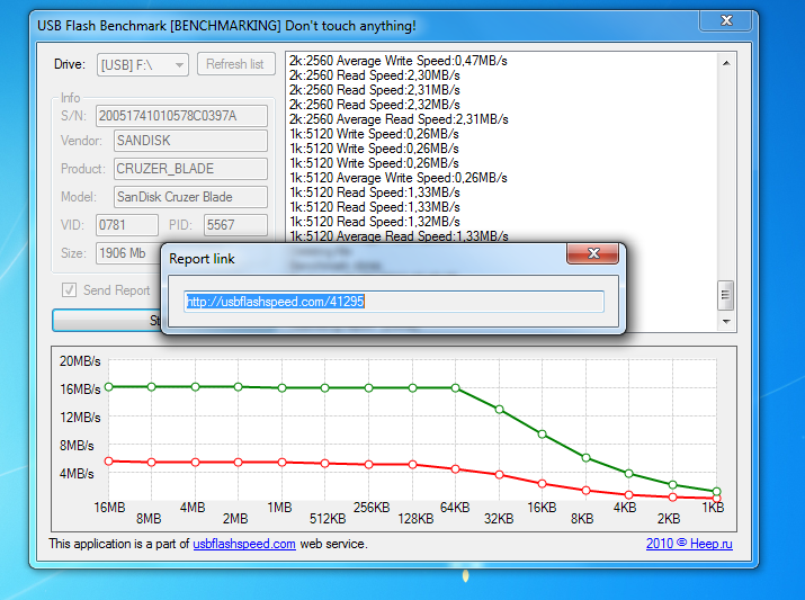Click the VID field showing 0781

point(127,225)
